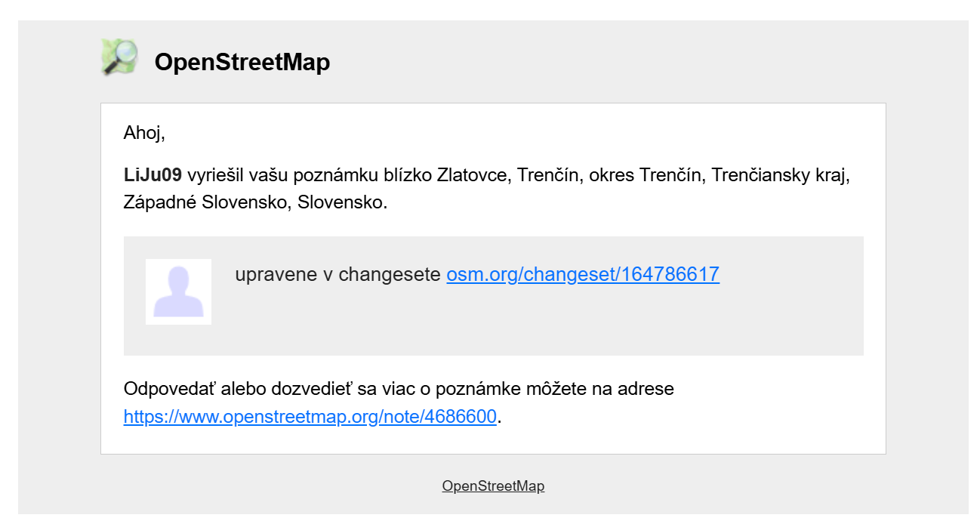Click the "Ahoj," greeting text
Viewport: 980px width, 521px height.
[x=144, y=134]
